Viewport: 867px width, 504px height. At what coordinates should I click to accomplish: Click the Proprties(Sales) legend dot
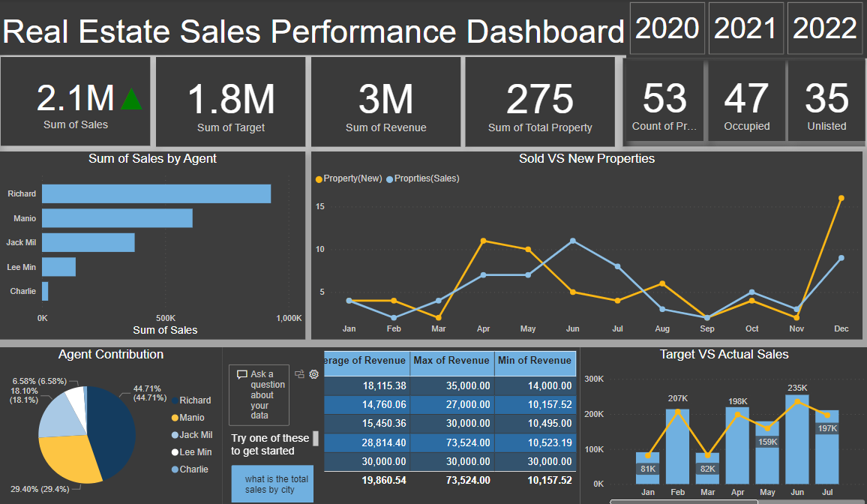389,179
